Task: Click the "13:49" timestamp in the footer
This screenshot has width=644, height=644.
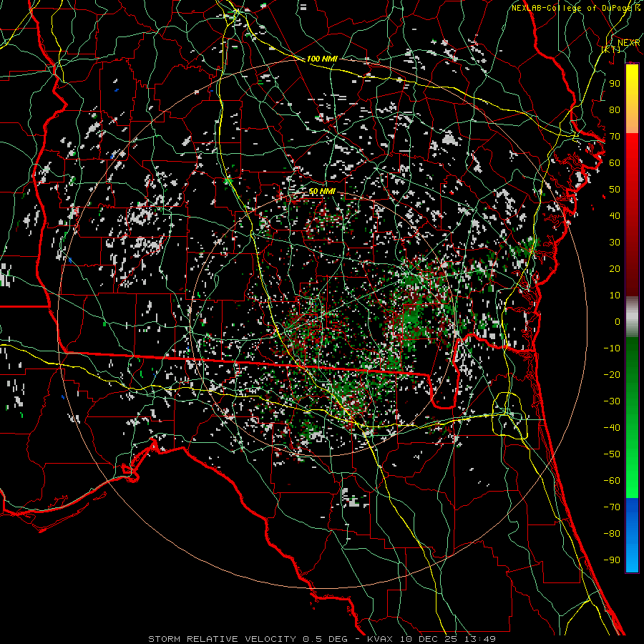Action: (479, 639)
